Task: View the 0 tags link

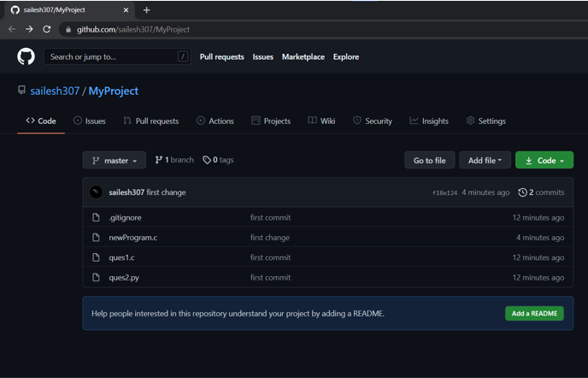Action: [x=218, y=160]
